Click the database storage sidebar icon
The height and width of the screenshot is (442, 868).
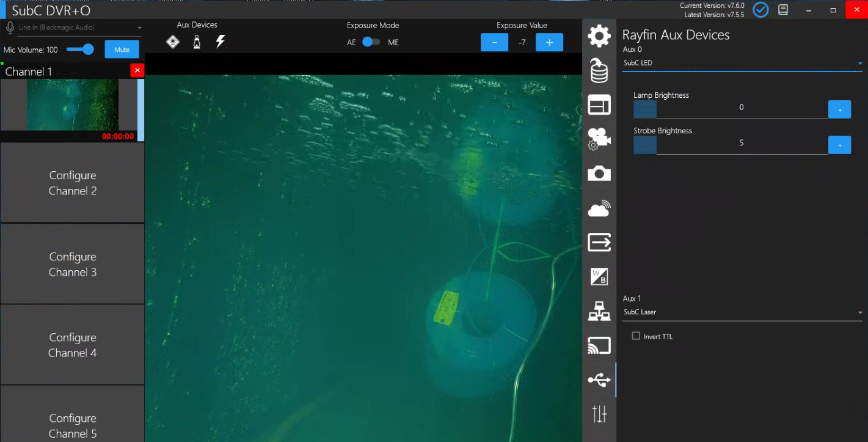[x=599, y=71]
